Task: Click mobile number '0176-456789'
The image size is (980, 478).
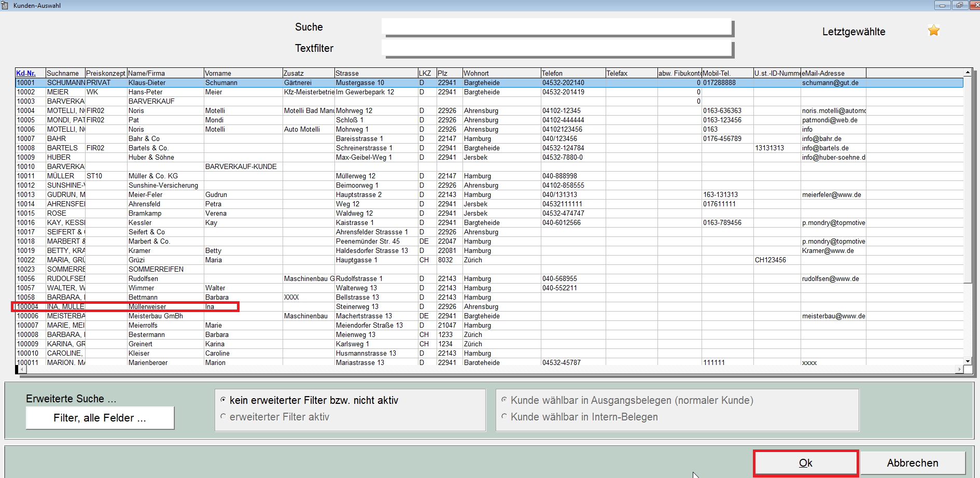Action: [722, 138]
